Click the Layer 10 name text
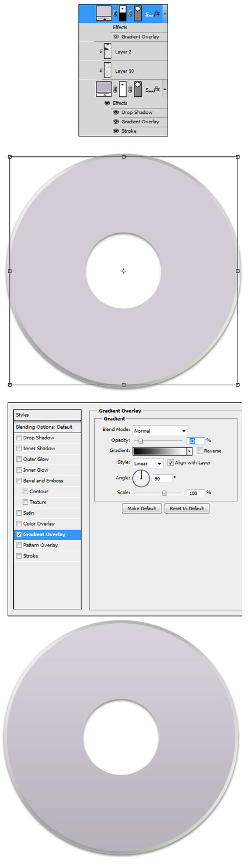Screen dimensions: 248x868 click(125, 71)
